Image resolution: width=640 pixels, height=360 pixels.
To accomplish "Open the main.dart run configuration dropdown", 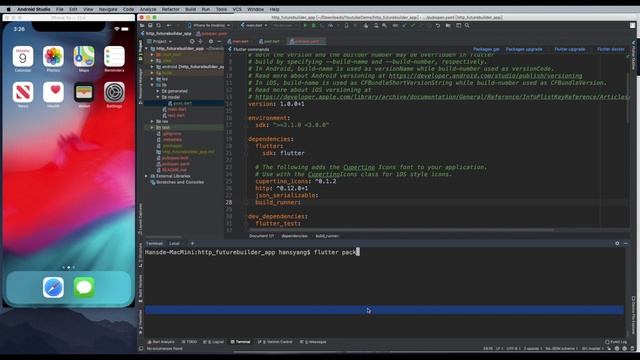I will (x=254, y=25).
